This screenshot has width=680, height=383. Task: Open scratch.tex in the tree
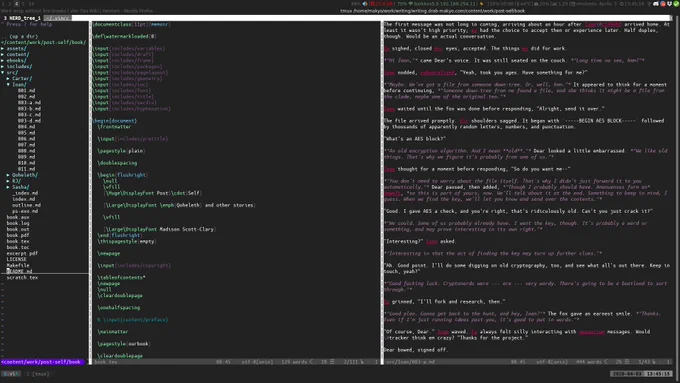[x=22, y=278]
